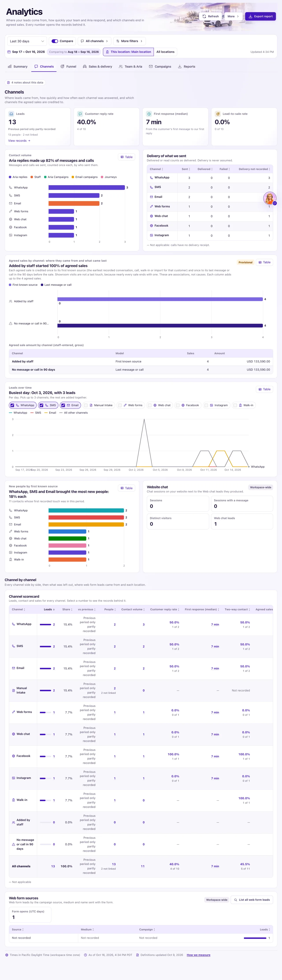Open the Last 30 days date range dropdown

[27, 41]
